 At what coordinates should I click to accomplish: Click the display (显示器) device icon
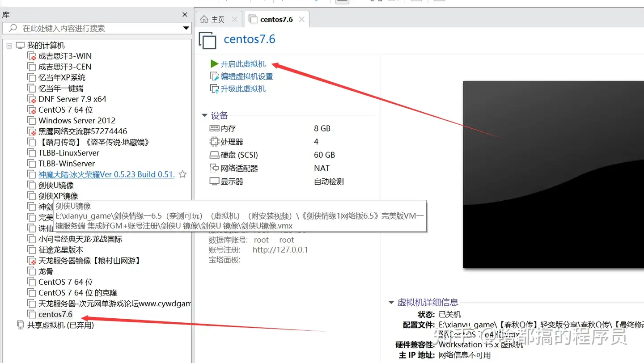(x=214, y=181)
